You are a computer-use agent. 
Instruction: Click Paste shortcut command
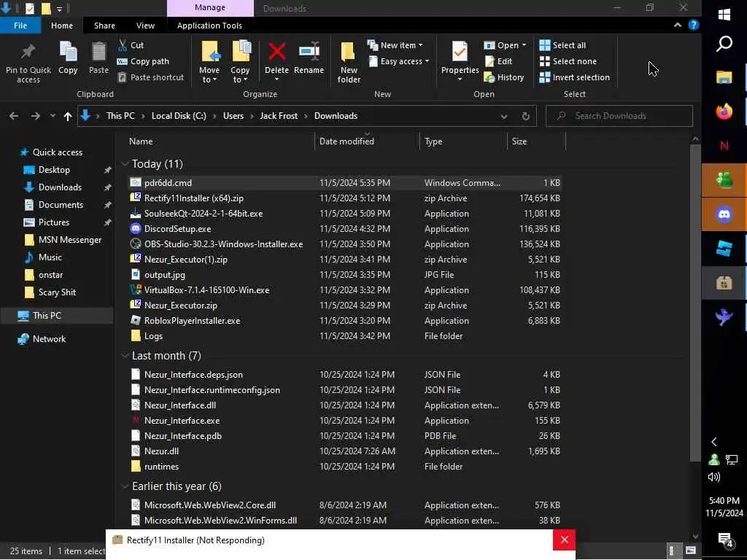[150, 77]
